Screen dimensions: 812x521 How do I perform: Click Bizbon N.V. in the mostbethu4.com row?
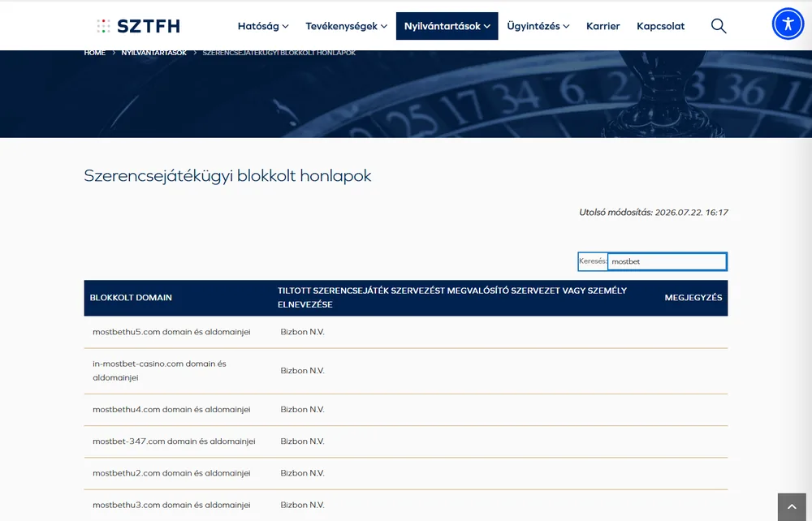(302, 409)
